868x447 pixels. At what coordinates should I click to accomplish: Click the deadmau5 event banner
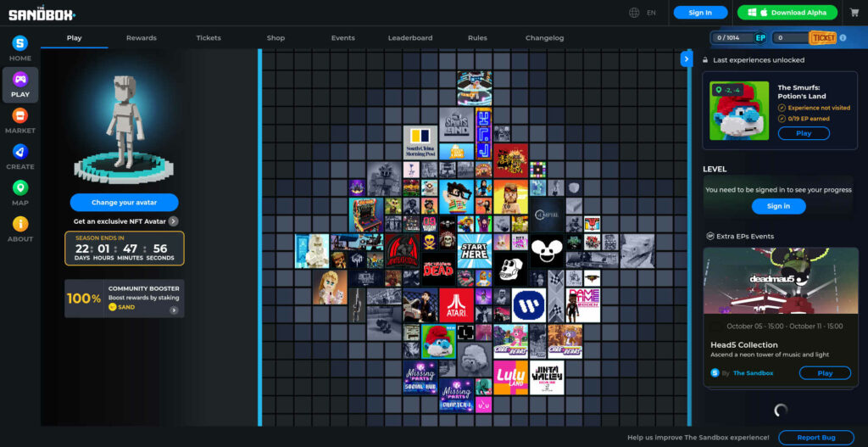pos(781,281)
